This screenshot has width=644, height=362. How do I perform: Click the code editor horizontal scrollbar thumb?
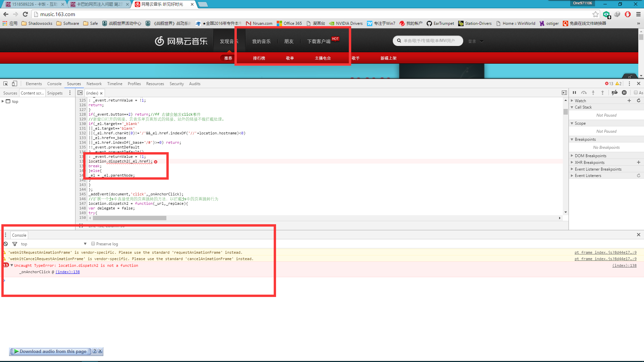[129, 218]
